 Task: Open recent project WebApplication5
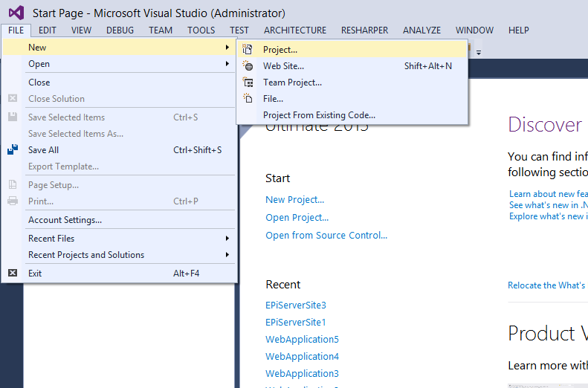pyautogui.click(x=302, y=340)
